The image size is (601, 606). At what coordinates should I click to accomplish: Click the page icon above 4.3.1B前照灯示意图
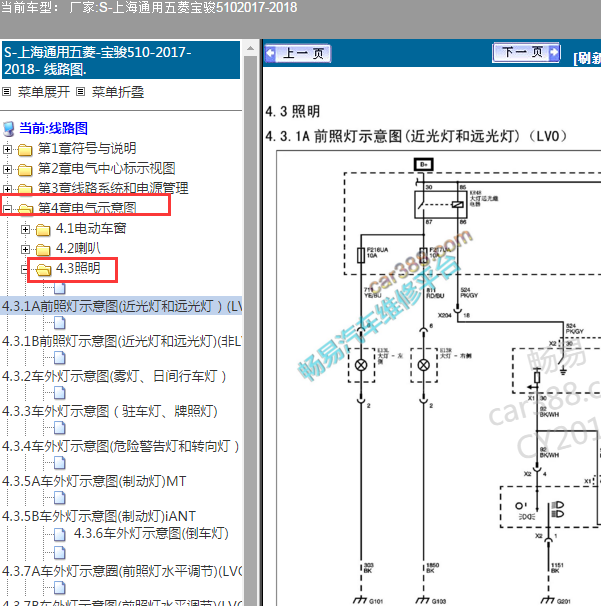[60, 323]
